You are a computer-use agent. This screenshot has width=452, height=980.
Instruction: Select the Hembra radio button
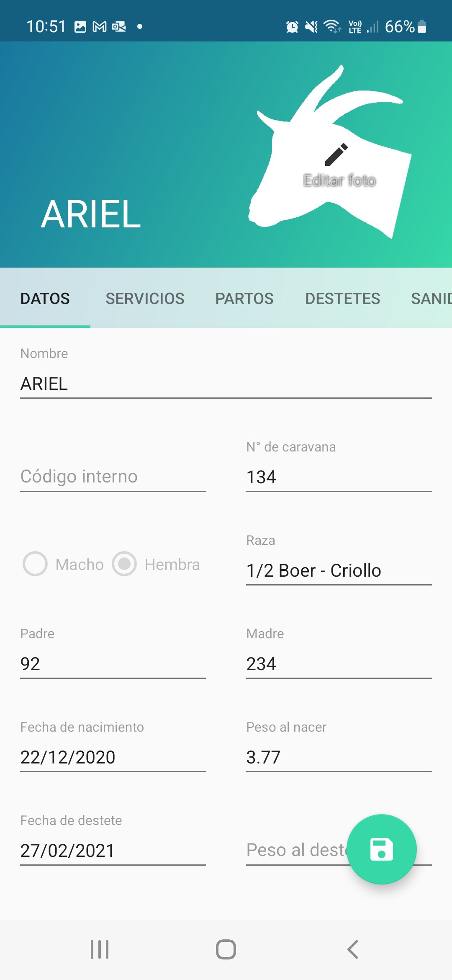point(124,564)
